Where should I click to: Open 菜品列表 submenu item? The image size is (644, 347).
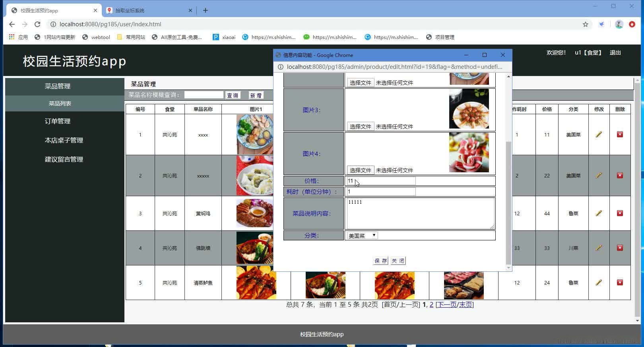pyautogui.click(x=60, y=103)
